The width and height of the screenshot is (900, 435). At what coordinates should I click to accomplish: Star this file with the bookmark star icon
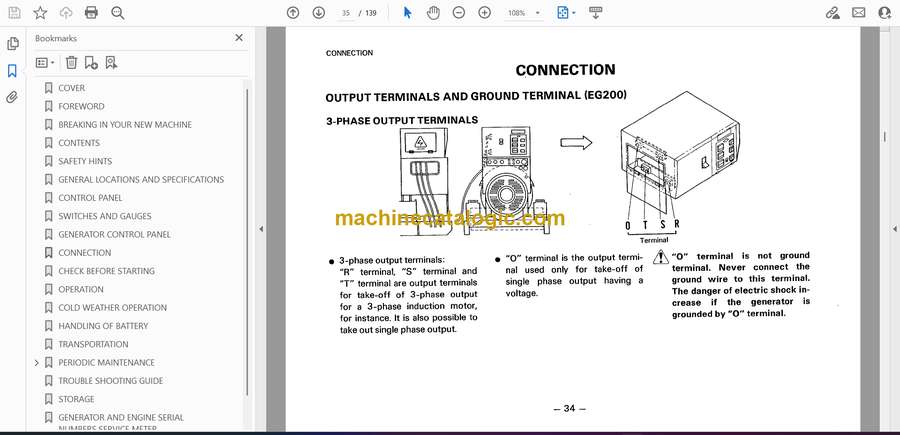(x=40, y=13)
